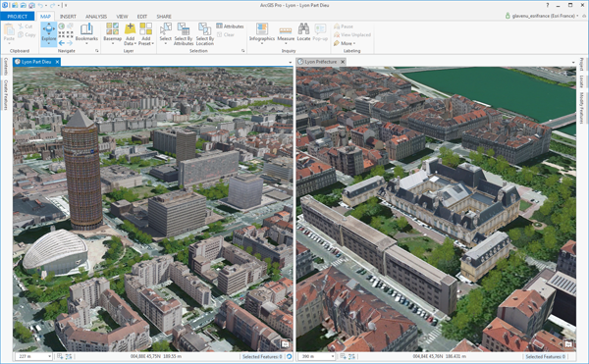Open Lyon Préfecture view options arrow
Screen dimensions: 589x364
coord(573,62)
